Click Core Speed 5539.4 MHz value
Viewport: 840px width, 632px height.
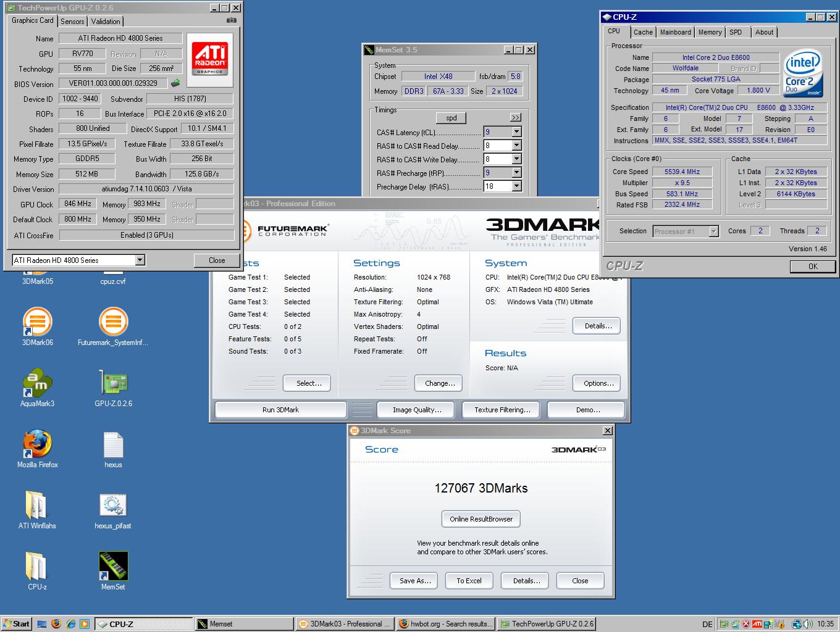coord(682,172)
